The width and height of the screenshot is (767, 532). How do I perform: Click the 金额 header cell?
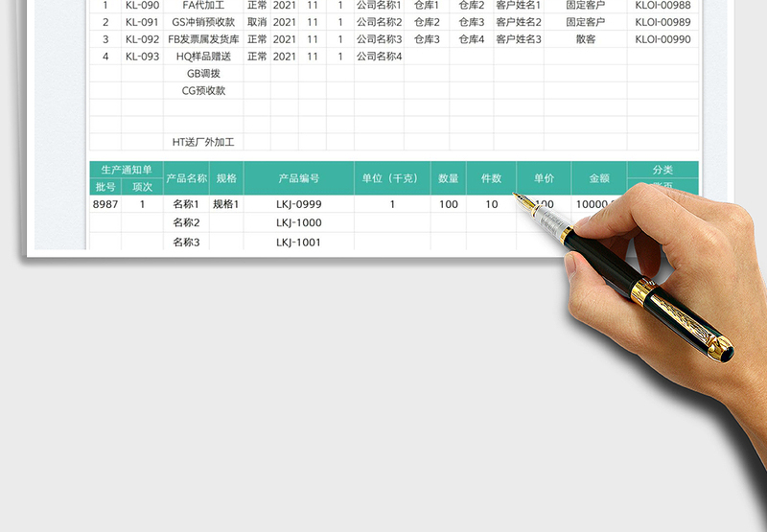point(599,178)
